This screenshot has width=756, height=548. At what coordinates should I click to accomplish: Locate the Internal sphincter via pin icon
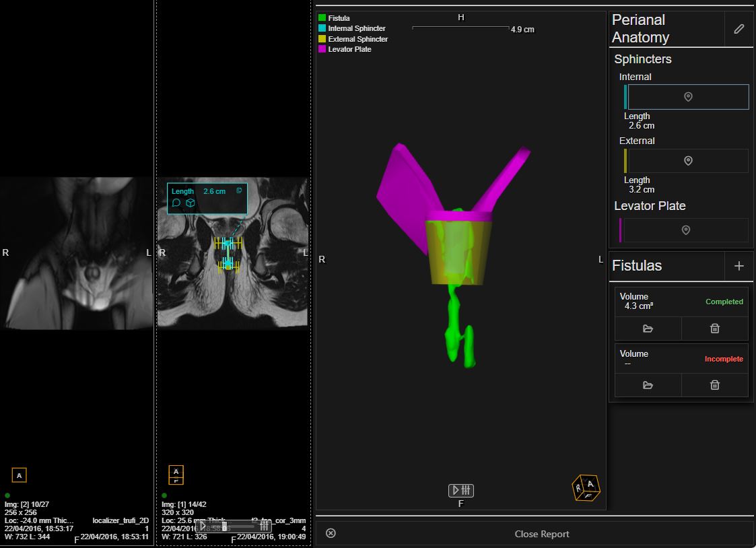click(x=687, y=97)
